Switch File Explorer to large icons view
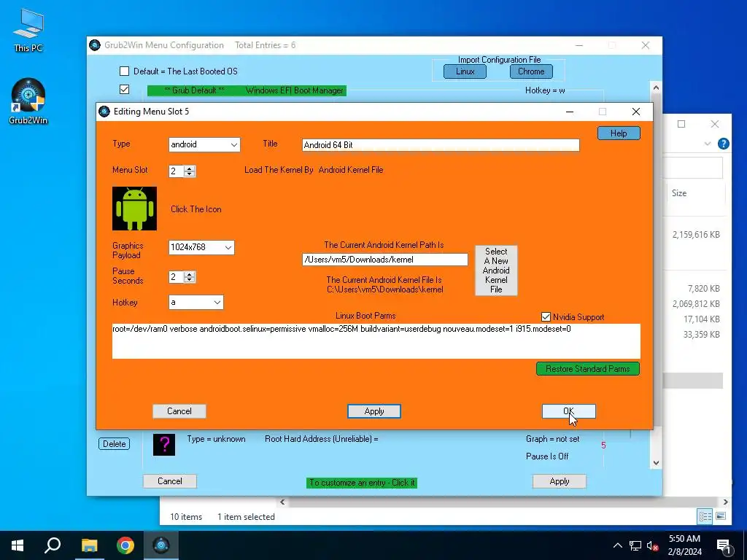Image resolution: width=747 pixels, height=560 pixels. (721, 516)
